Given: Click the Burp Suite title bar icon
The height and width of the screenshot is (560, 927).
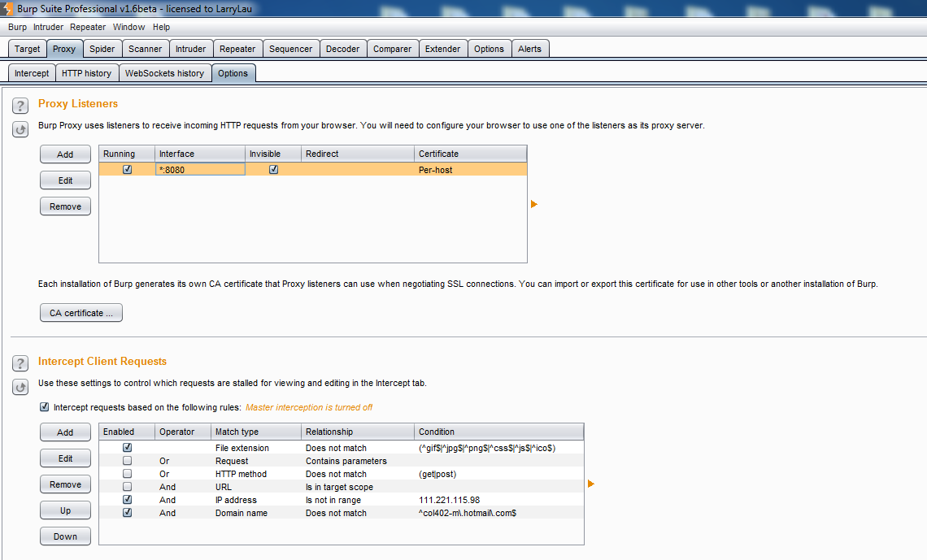Looking at the screenshot, I should pos(7,9).
